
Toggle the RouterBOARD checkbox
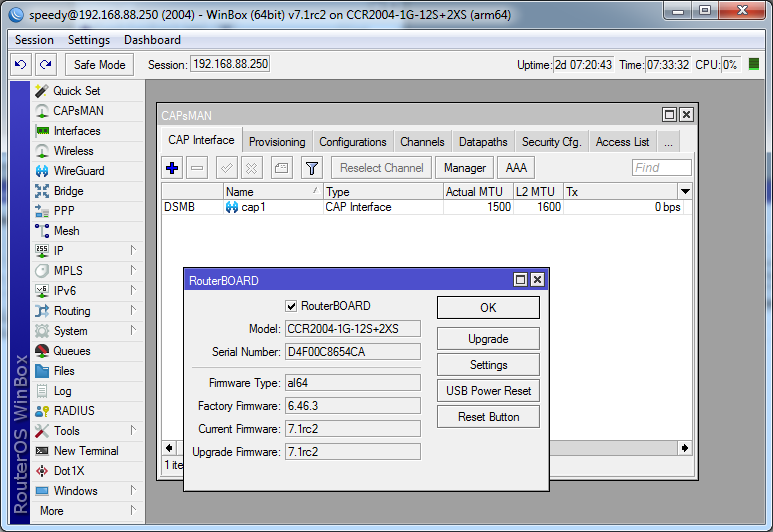pyautogui.click(x=291, y=306)
